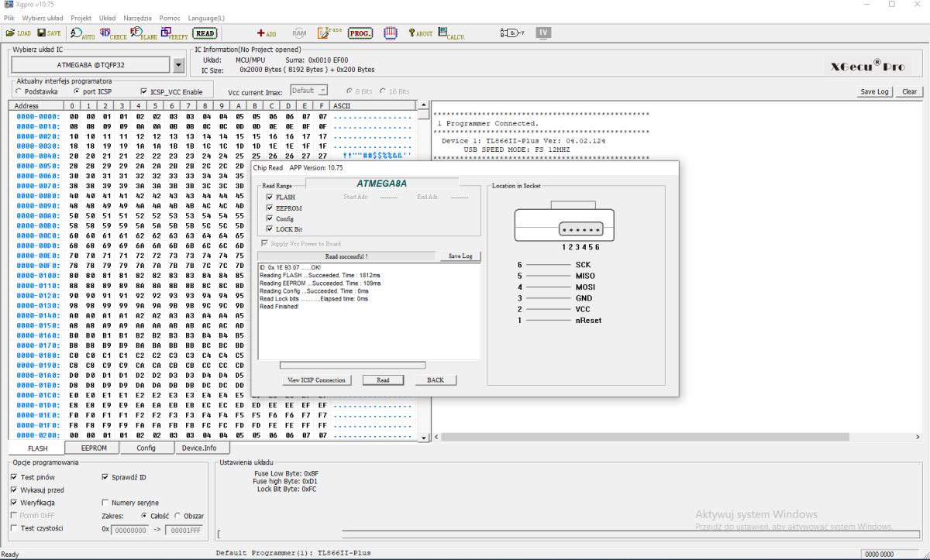The height and width of the screenshot is (560, 930).
Task: Toggle the LOCK Bit checkbox
Action: click(269, 229)
